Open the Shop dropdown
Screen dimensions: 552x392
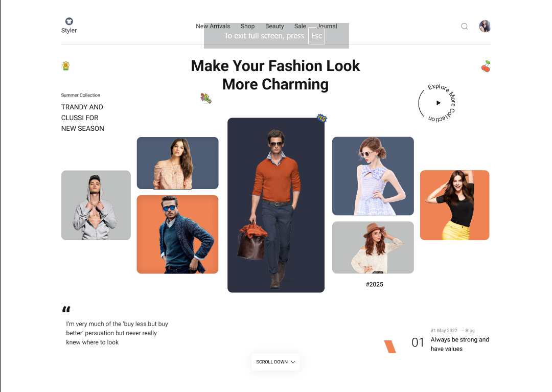pyautogui.click(x=247, y=26)
